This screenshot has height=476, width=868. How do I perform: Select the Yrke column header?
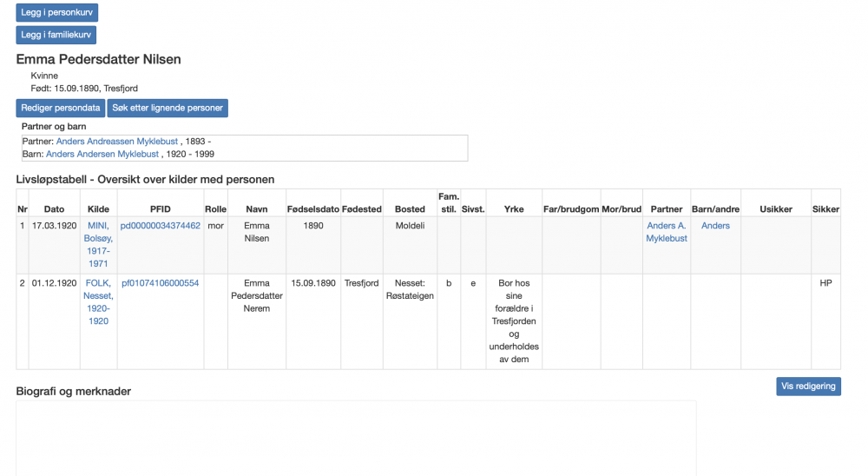click(514, 209)
